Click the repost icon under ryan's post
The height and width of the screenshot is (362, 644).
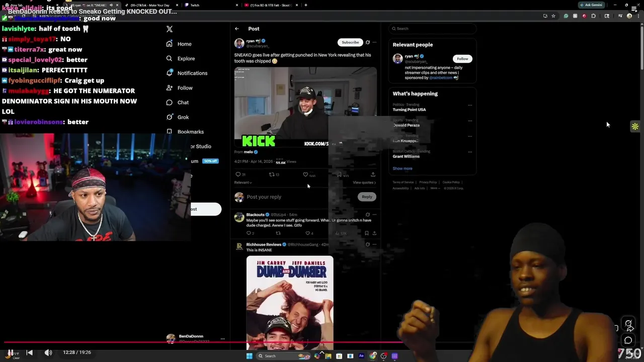272,174
